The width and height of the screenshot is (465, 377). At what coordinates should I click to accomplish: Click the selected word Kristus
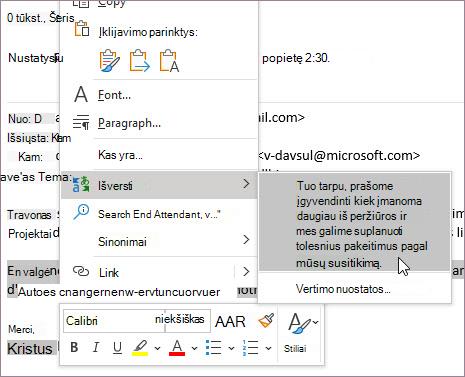[x=30, y=349]
